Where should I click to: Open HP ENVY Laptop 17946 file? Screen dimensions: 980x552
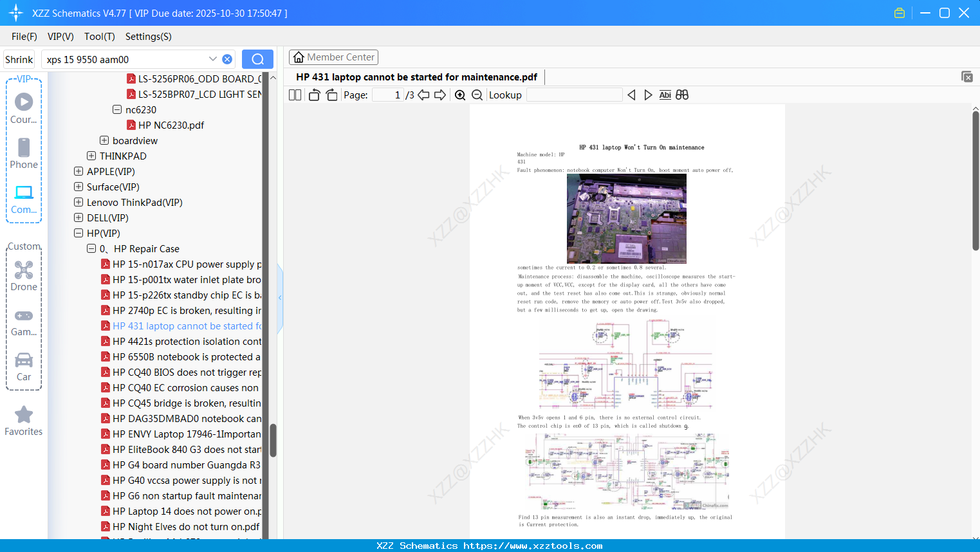(x=181, y=434)
